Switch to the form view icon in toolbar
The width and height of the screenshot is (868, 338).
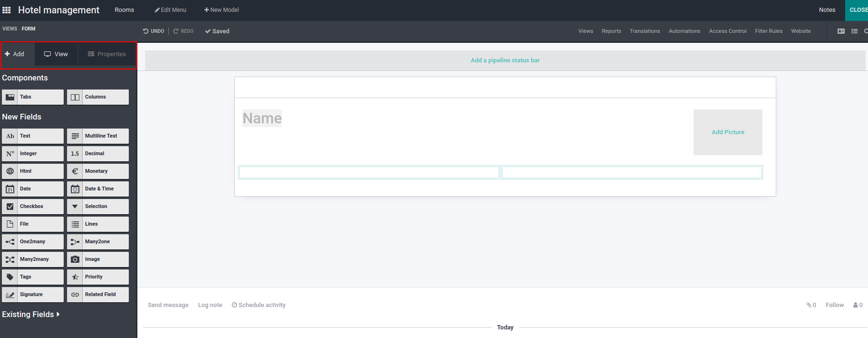[841, 31]
